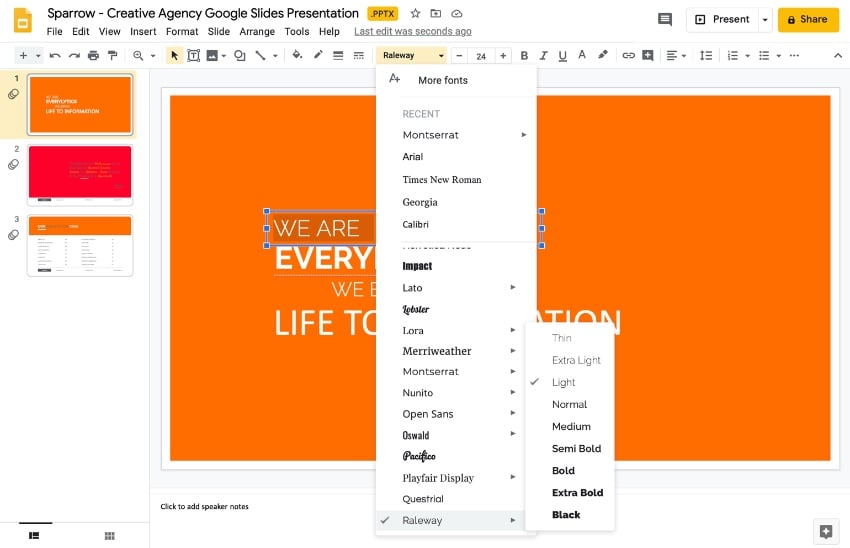Open the Raleway font dropdown
Image resolution: width=850 pixels, height=548 pixels.
point(411,56)
